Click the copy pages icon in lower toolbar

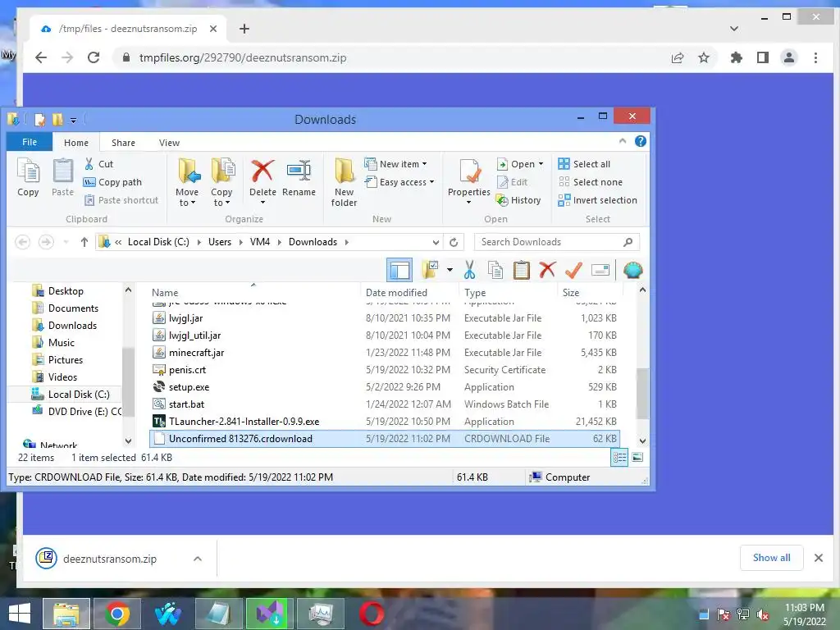pyautogui.click(x=495, y=270)
